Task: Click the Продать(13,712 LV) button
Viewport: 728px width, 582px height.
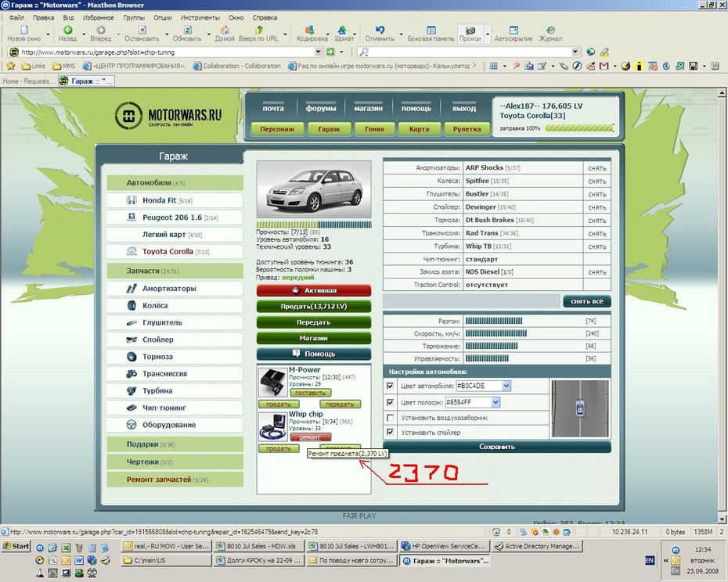Action: coord(314,307)
